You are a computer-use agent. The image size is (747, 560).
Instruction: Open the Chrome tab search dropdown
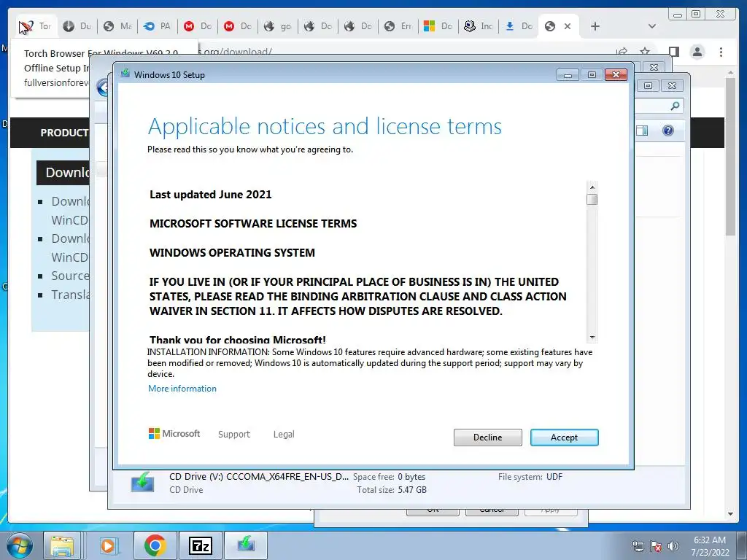[652, 26]
